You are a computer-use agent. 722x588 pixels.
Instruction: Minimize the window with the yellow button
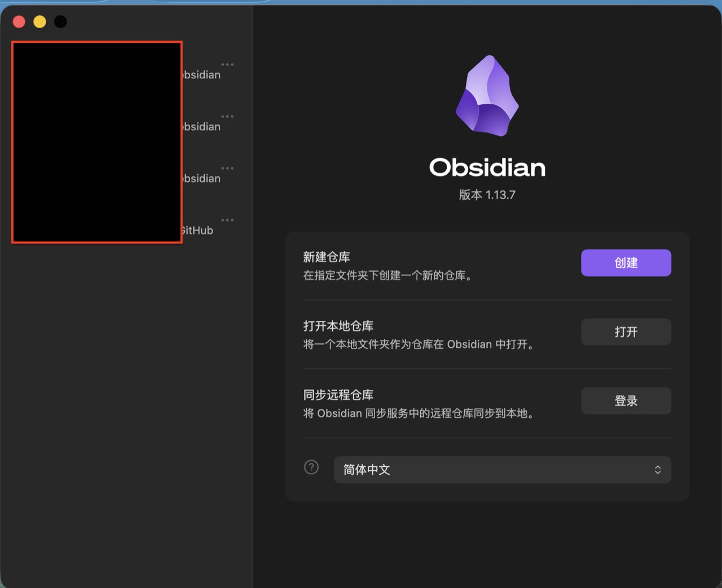pyautogui.click(x=39, y=21)
